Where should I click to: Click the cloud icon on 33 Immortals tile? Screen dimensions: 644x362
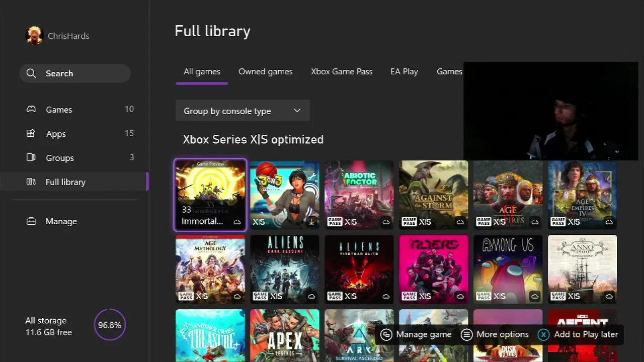(237, 222)
